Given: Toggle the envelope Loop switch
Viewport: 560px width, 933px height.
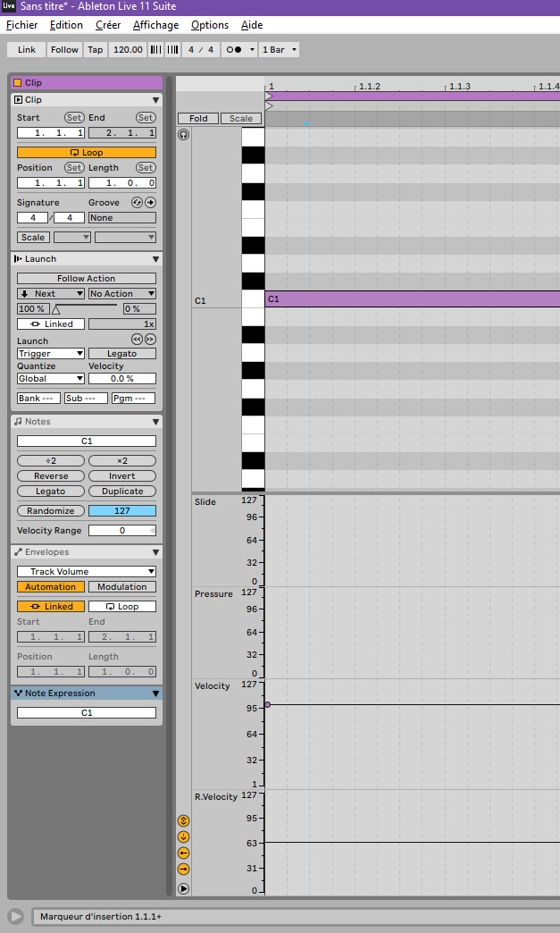Looking at the screenshot, I should pos(121,606).
